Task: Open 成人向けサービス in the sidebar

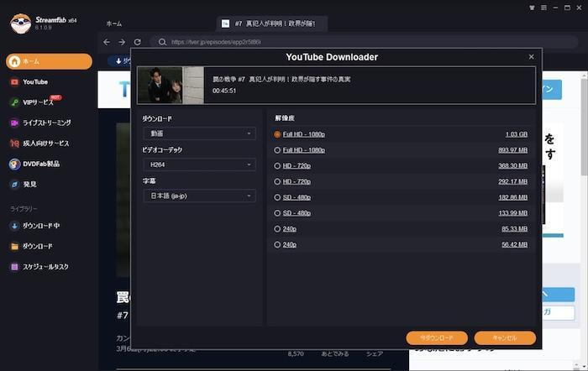Action: (x=39, y=144)
